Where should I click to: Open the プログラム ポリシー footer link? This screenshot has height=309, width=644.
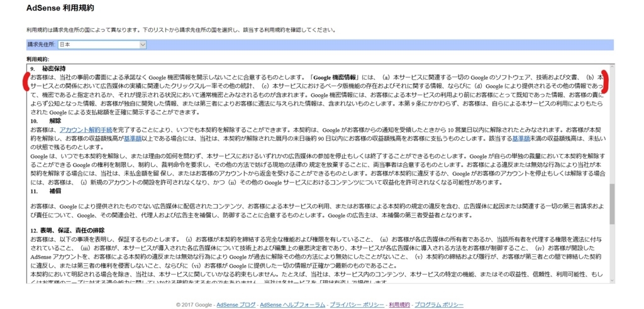point(438,305)
